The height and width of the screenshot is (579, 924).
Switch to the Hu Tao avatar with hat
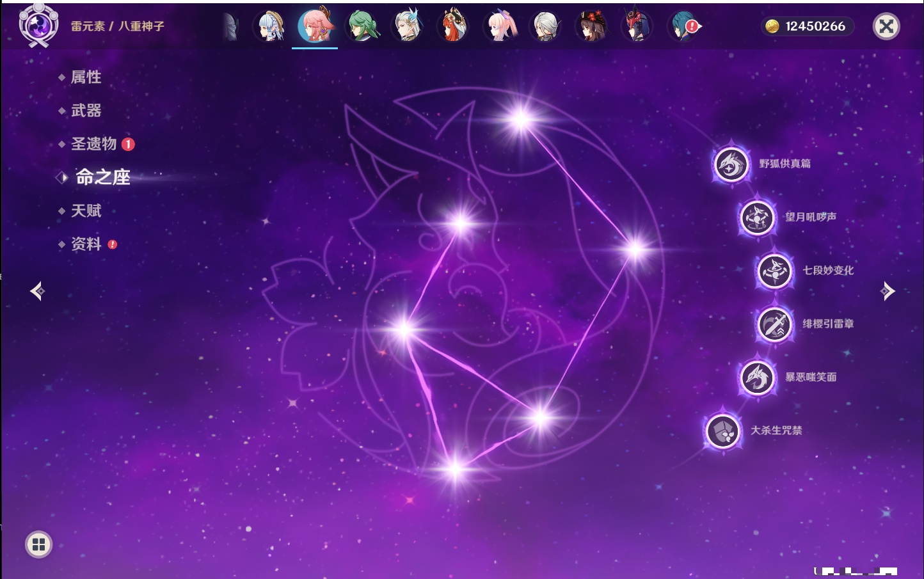pos(591,26)
